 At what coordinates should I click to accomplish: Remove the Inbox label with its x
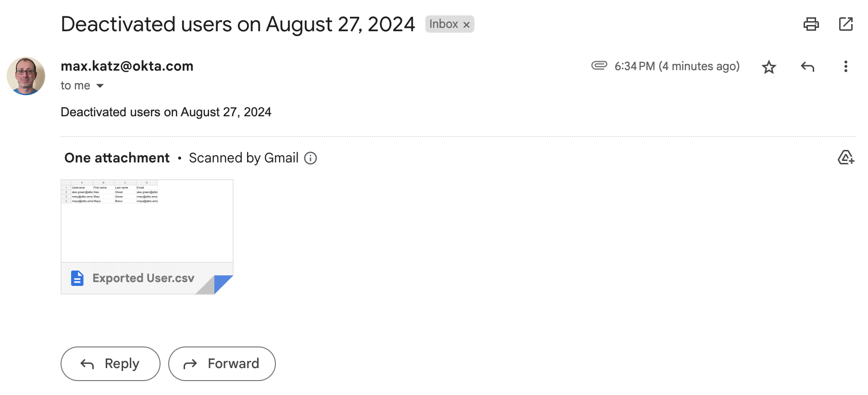[x=466, y=25]
